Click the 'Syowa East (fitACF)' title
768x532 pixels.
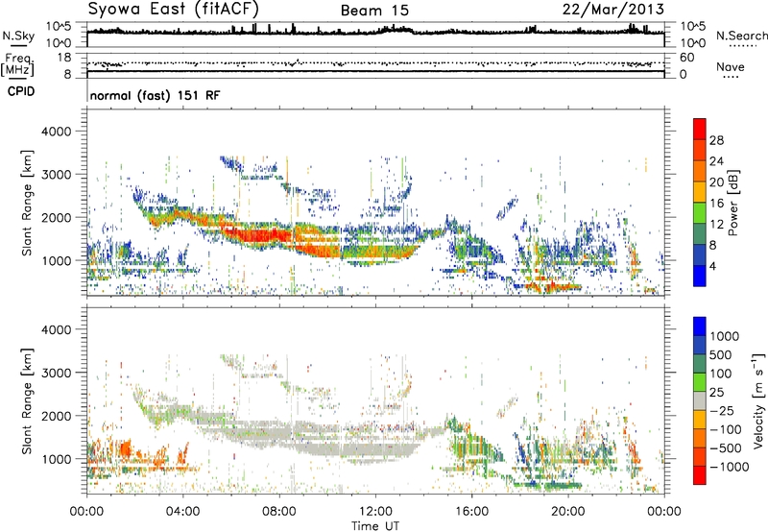point(173,9)
